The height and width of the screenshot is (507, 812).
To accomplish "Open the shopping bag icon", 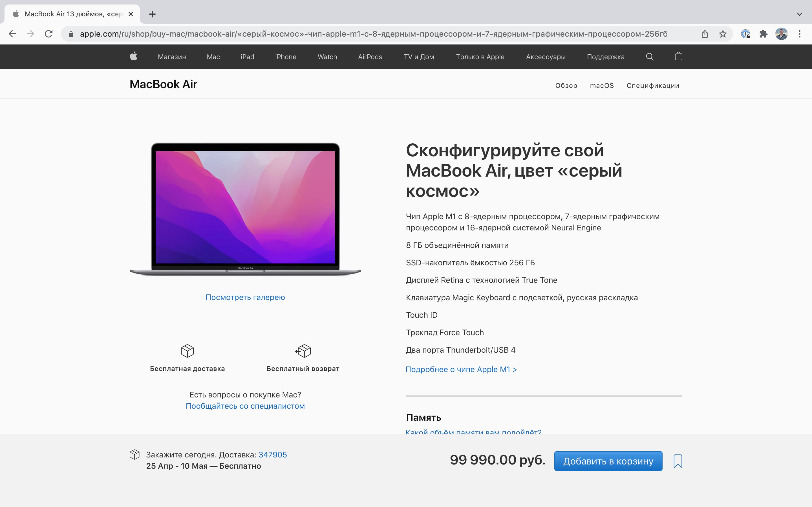I will 678,56.
